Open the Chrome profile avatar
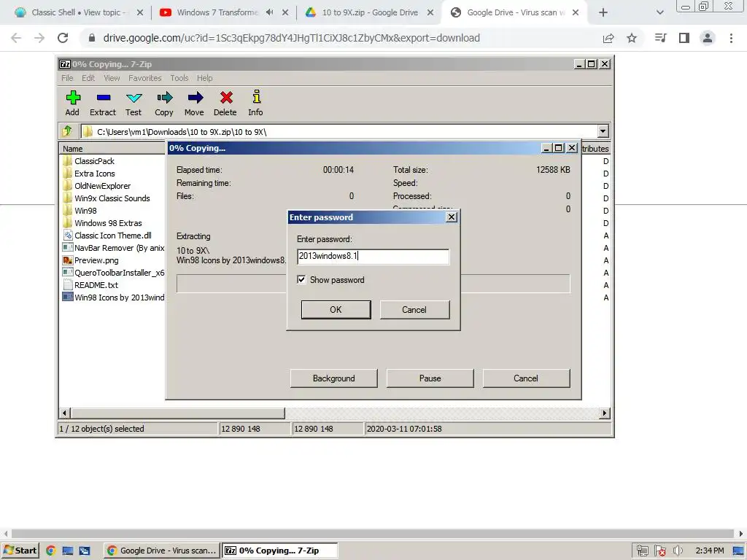This screenshot has height=560, width=747. pyautogui.click(x=708, y=38)
